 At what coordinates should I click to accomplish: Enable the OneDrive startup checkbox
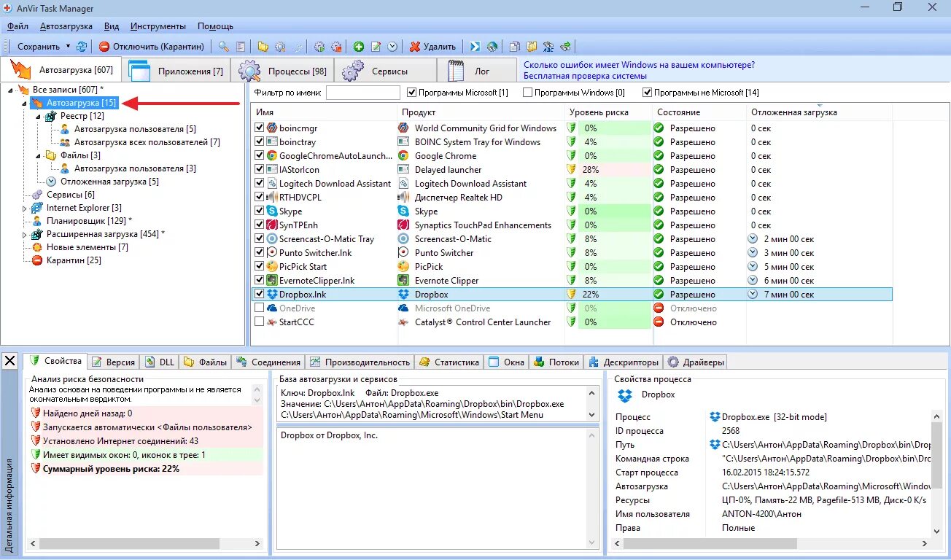(260, 308)
